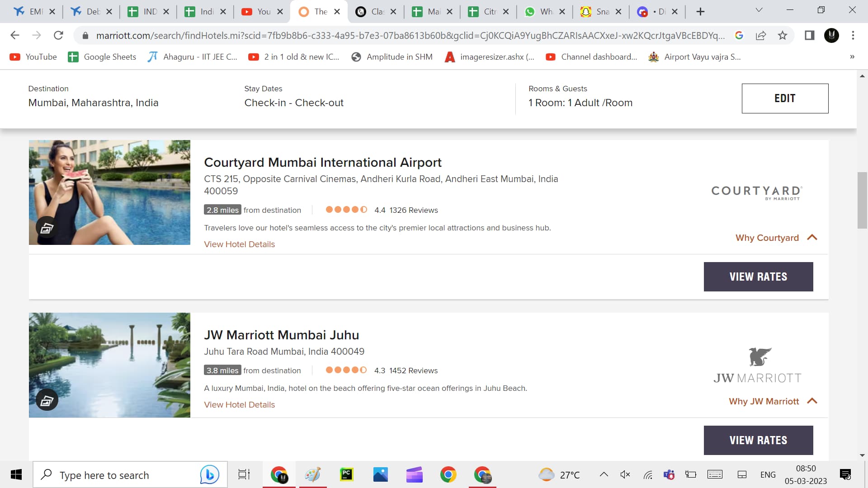The height and width of the screenshot is (488, 868).
Task: Collapse the Why JW Marriott section
Action: coord(773,401)
